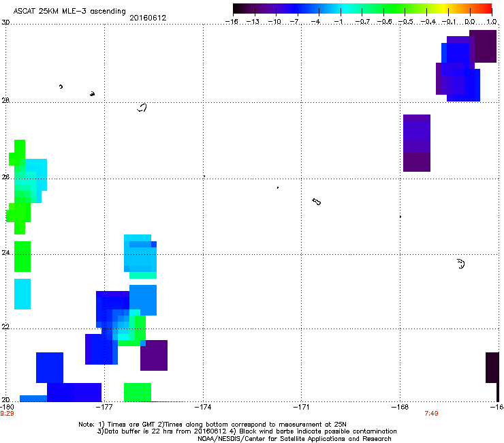Click the -1 colorbar tick label
Image resolution: width=504 pixels, height=443 pixels.
pyautogui.click(x=338, y=22)
